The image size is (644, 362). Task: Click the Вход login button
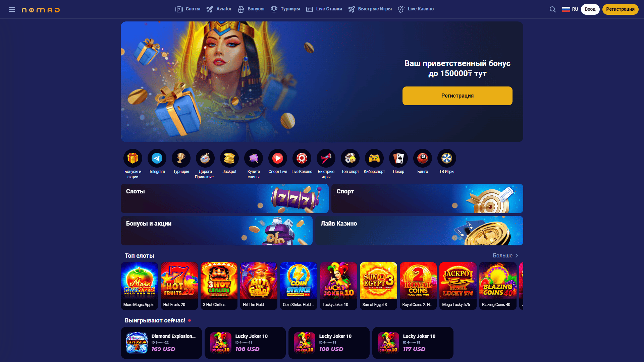click(590, 9)
